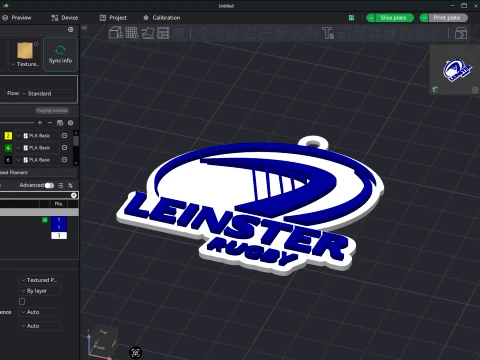Click the green filament 4 color swatch
This screenshot has width=480, height=360.
click(8, 148)
